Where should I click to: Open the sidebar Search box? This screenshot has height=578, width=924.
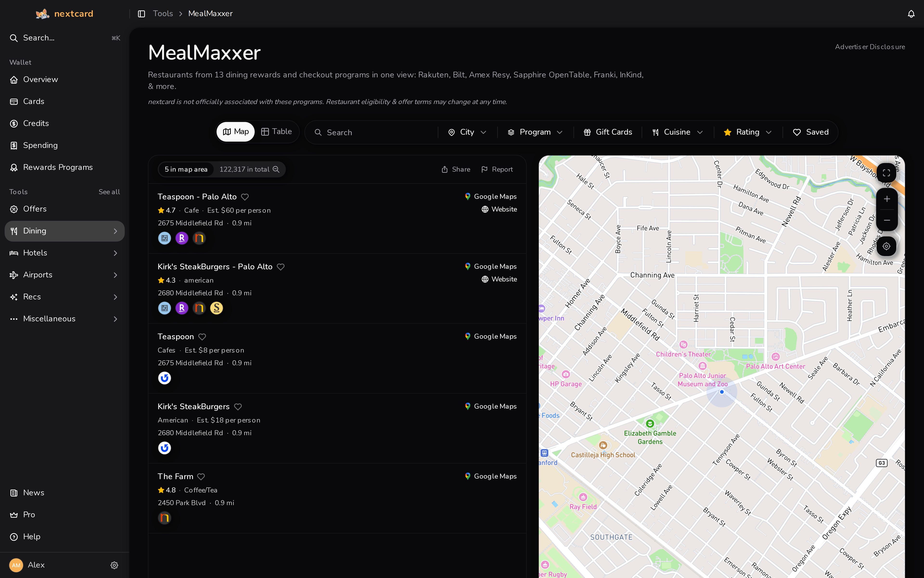(64, 38)
